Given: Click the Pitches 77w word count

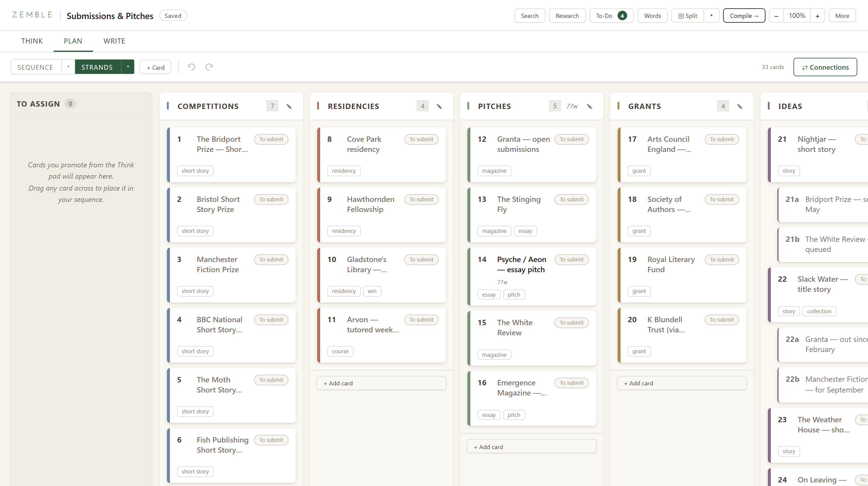Looking at the screenshot, I should click(x=572, y=106).
